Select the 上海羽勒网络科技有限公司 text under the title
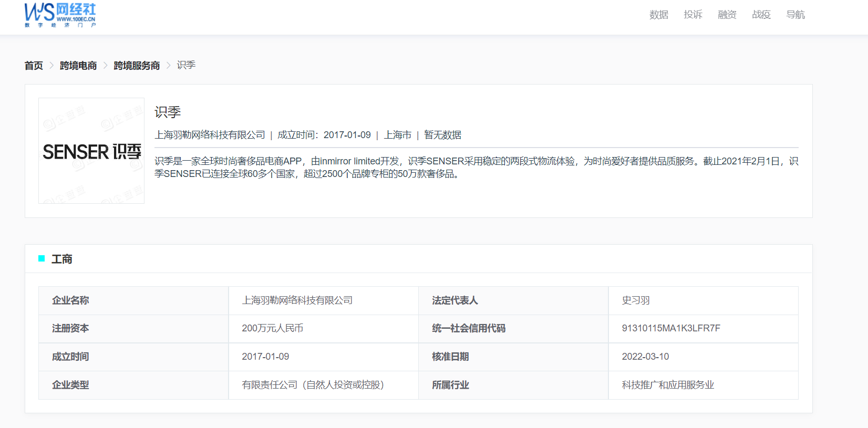Image resolution: width=868 pixels, height=428 pixels. pyautogui.click(x=210, y=135)
